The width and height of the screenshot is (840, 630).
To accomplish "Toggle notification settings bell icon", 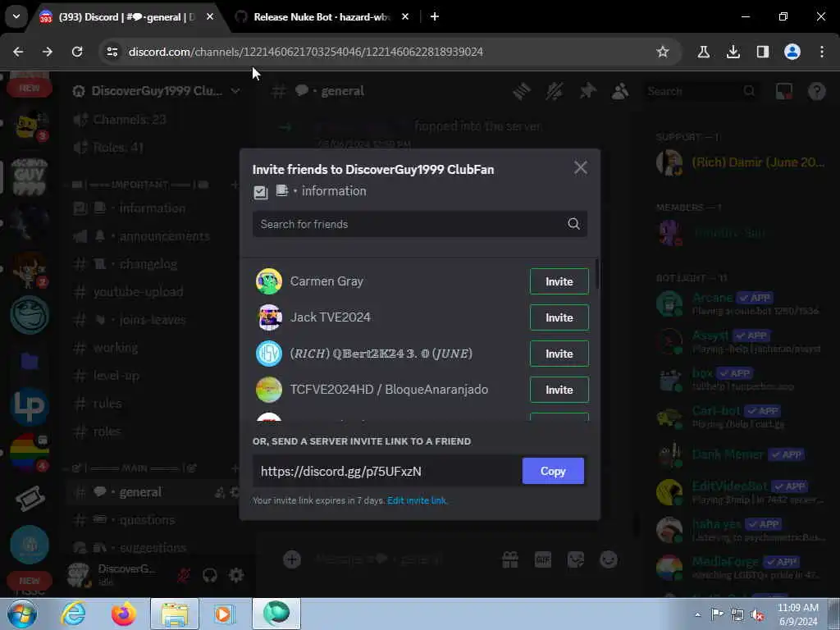I will [555, 91].
